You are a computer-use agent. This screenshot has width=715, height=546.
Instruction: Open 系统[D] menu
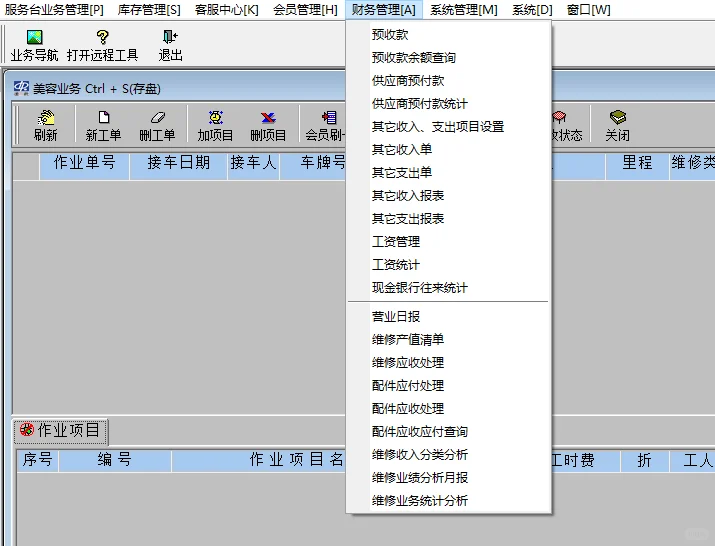(x=532, y=10)
